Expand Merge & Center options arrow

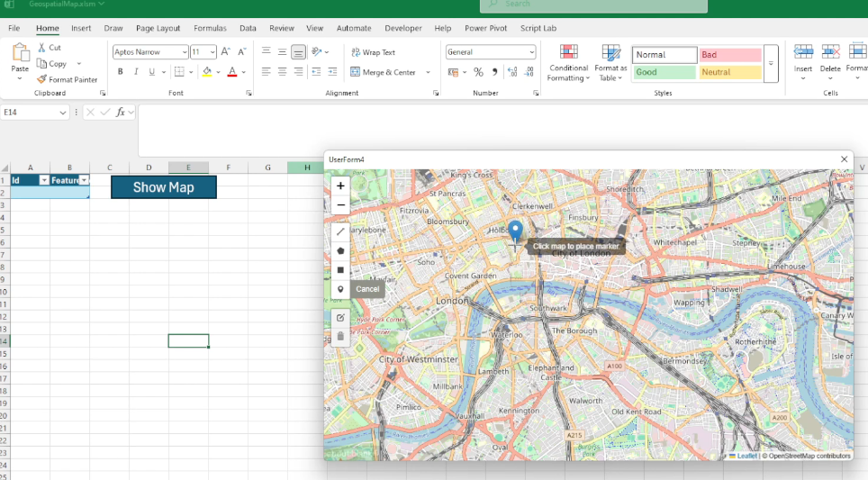tap(428, 72)
